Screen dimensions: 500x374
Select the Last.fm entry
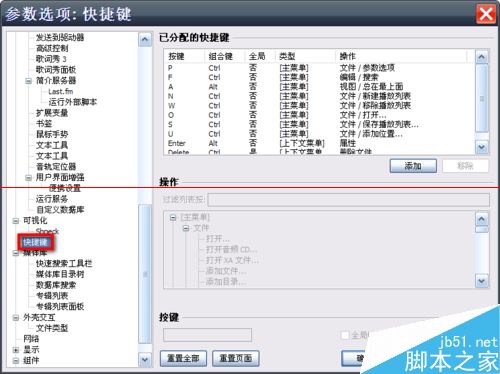point(60,91)
